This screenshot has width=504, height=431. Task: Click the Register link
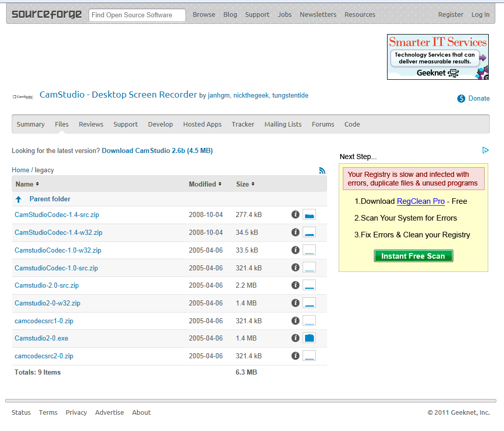click(451, 14)
